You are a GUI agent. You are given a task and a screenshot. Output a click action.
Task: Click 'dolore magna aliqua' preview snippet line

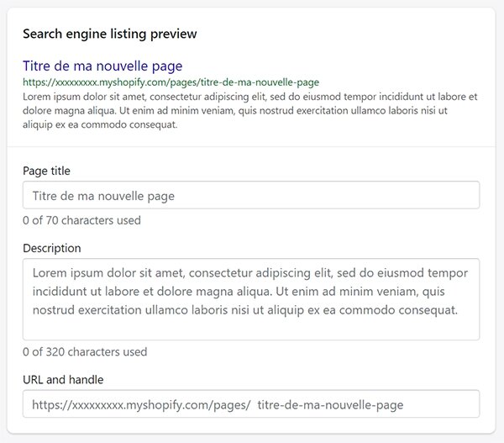tap(235, 111)
